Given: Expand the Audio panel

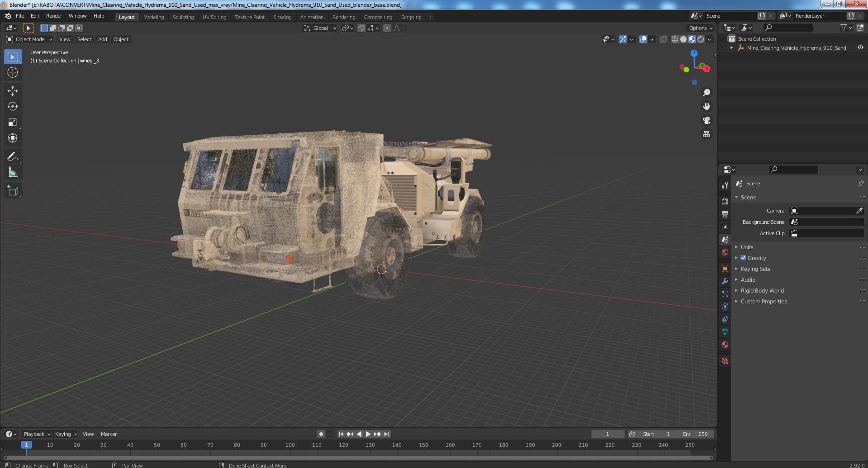Looking at the screenshot, I should (748, 279).
